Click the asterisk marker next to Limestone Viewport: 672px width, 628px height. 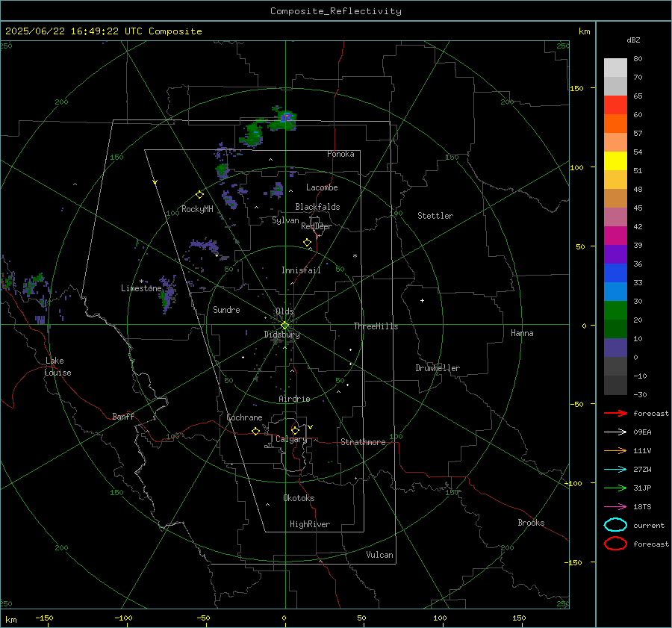pos(141,282)
